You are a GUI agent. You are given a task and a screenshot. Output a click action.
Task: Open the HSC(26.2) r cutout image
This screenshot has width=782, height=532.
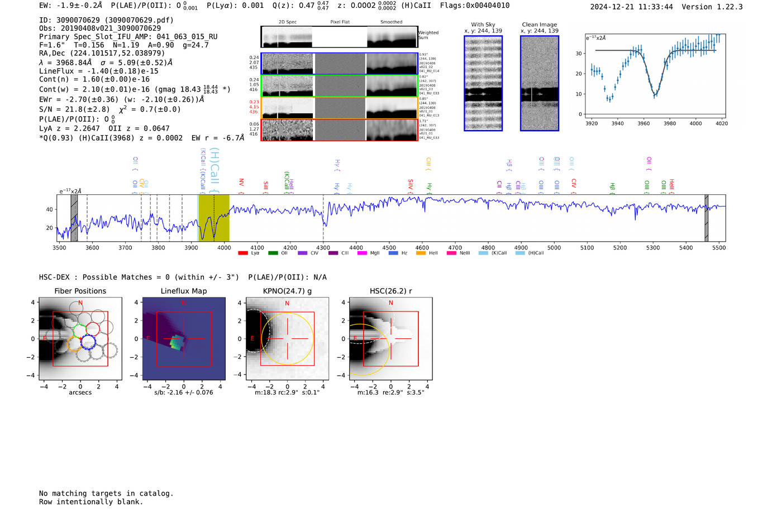[390, 339]
